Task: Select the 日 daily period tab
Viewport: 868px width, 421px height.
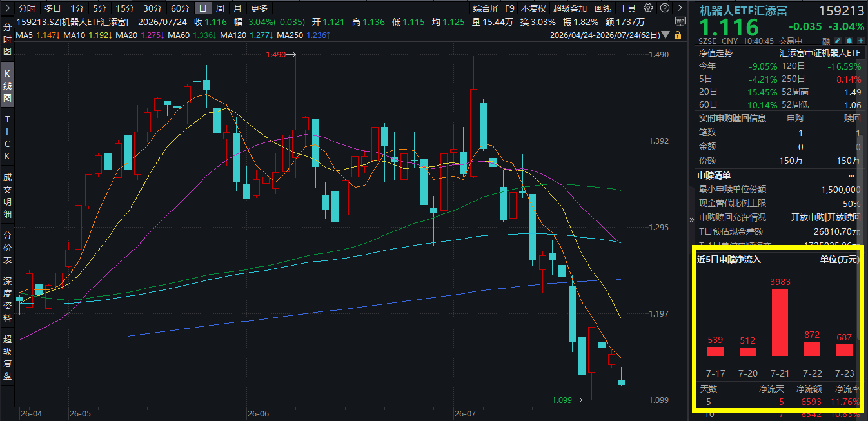Action: click(x=202, y=8)
